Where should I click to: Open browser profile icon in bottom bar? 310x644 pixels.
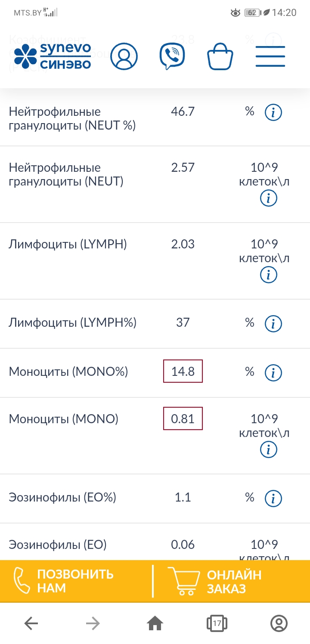click(279, 623)
